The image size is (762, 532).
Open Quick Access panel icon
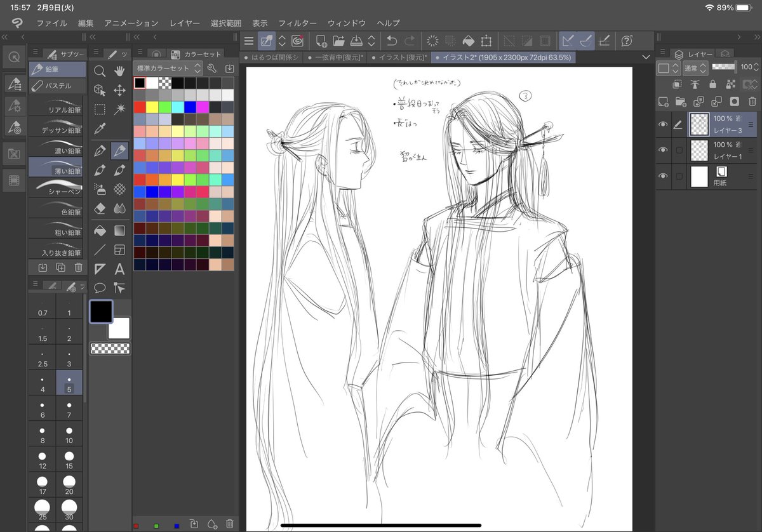pos(14,56)
